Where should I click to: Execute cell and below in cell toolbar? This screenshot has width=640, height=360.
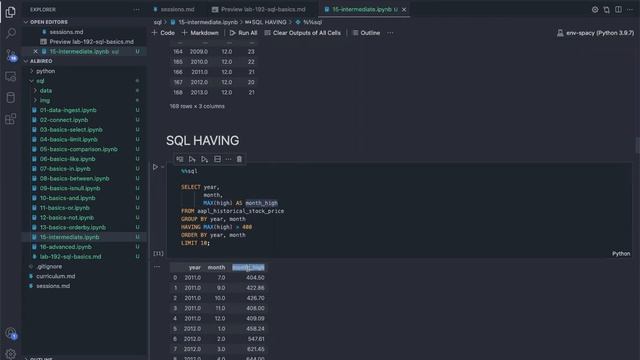tap(204, 159)
